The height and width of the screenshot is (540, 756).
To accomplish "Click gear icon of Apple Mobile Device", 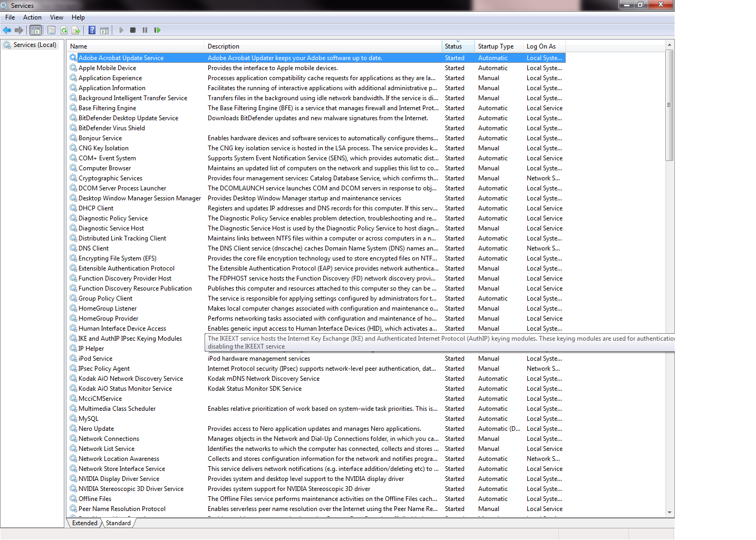I will (73, 68).
